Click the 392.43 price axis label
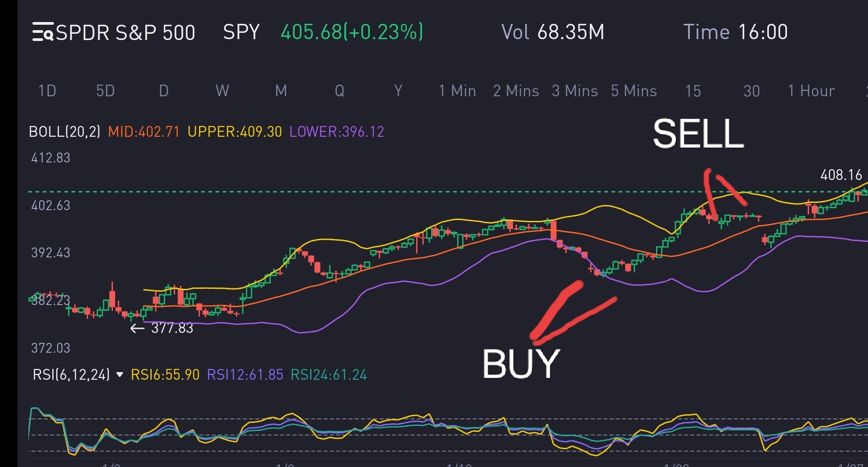Image resolution: width=868 pixels, height=467 pixels. coord(51,253)
